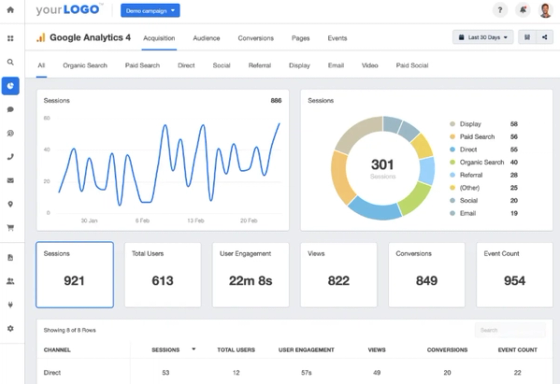Click the VIEWS column header
Screen dimensions: 560x384
(377, 350)
